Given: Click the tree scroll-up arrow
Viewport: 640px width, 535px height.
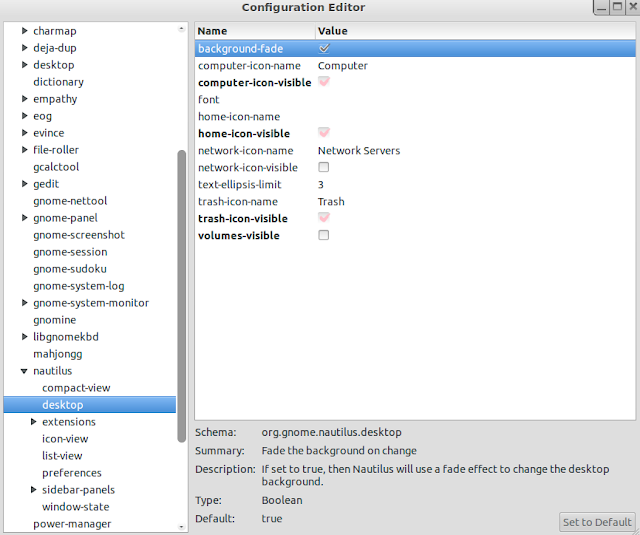Looking at the screenshot, I should coord(181,29).
